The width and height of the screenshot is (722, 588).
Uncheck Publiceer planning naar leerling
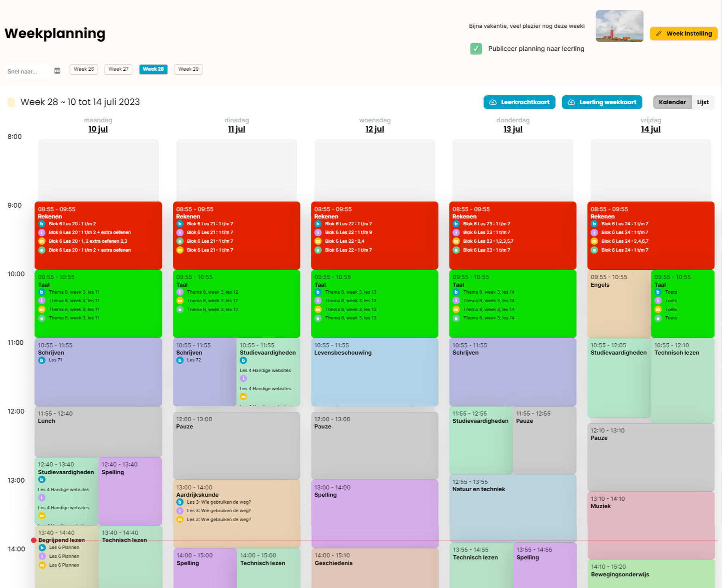click(476, 48)
